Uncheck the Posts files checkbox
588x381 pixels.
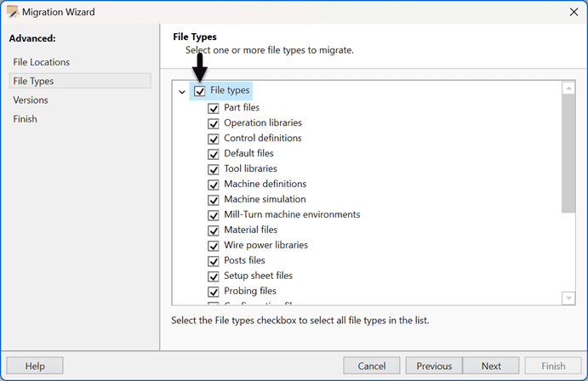[214, 261]
